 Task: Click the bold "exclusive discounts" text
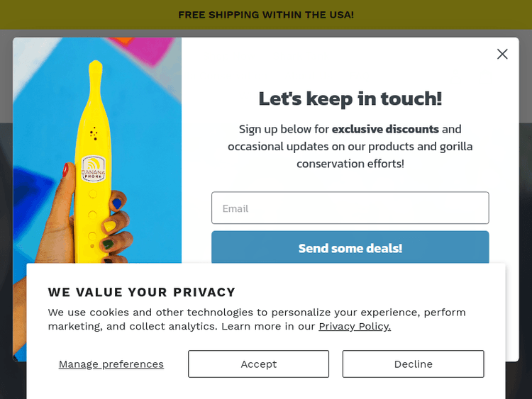pos(385,129)
